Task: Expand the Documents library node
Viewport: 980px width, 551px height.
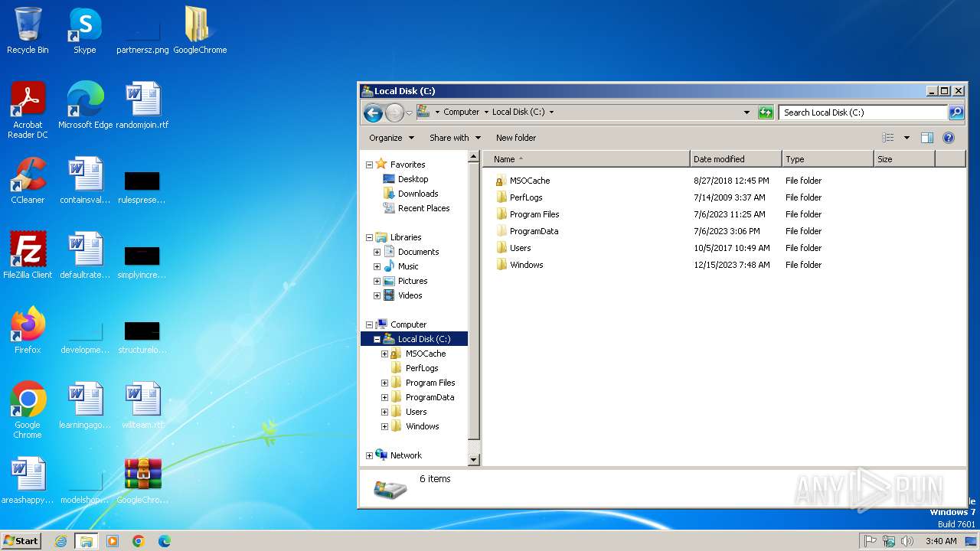Action: coord(377,252)
